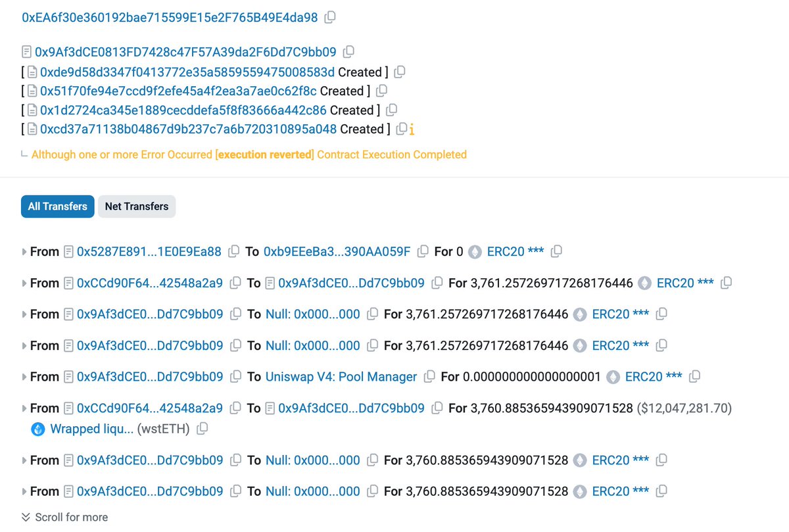
Task: Expand the first transfer row details
Action: 24,251
